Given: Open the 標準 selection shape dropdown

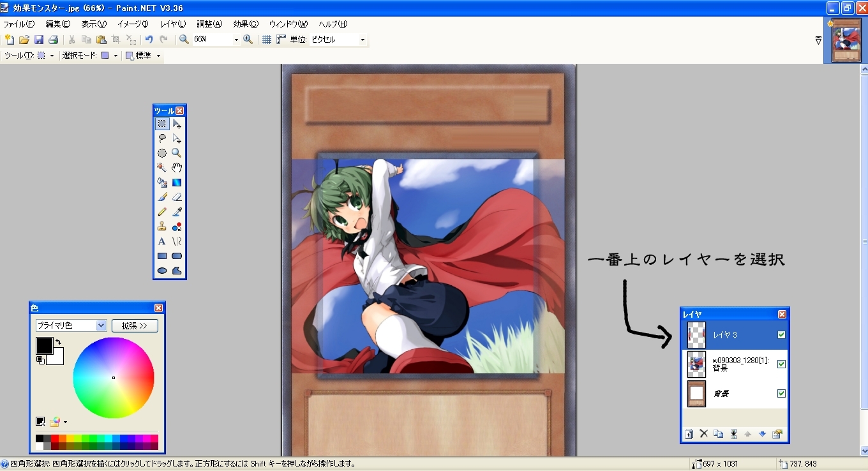Looking at the screenshot, I should click(x=158, y=56).
